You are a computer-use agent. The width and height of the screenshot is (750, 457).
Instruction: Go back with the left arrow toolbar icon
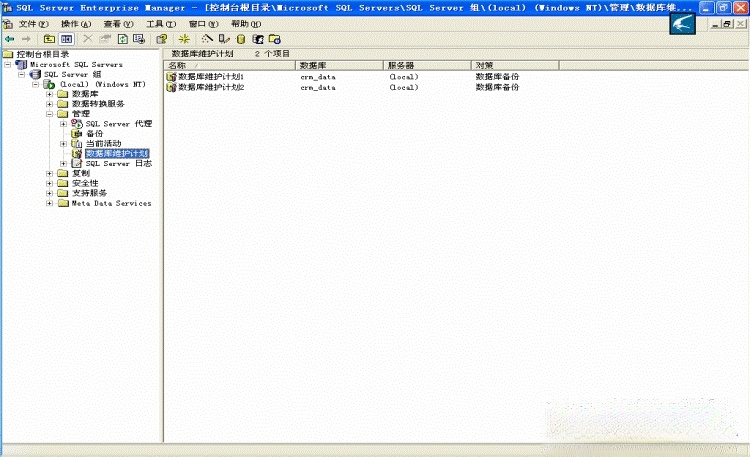point(10,39)
